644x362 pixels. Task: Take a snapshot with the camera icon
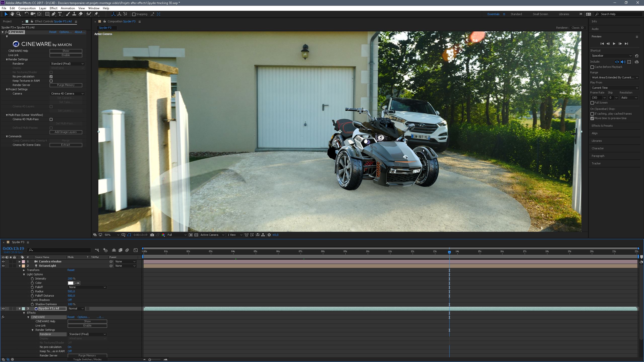coord(152,235)
